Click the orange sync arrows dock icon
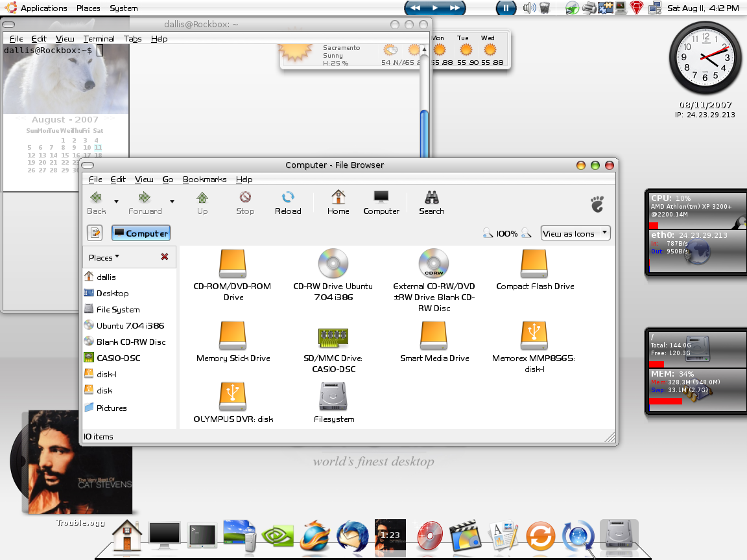This screenshot has width=747, height=560. pos(540,536)
